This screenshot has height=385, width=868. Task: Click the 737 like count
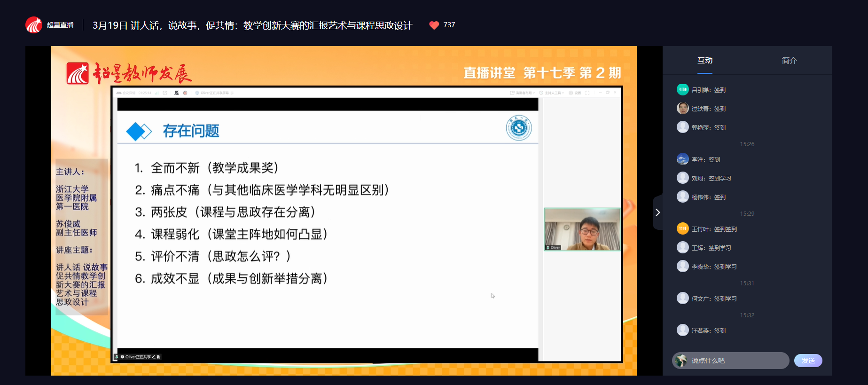pyautogui.click(x=449, y=25)
